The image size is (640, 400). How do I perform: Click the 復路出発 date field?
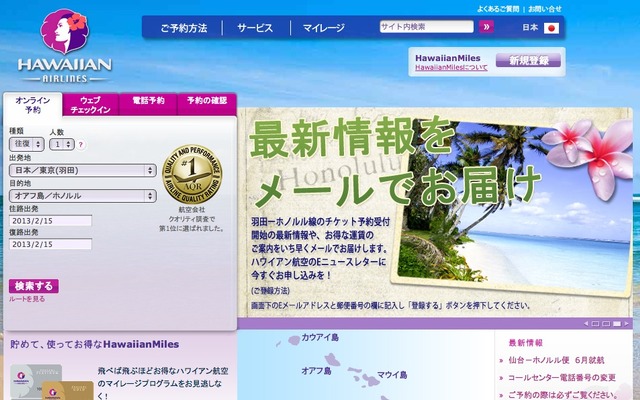tap(51, 244)
